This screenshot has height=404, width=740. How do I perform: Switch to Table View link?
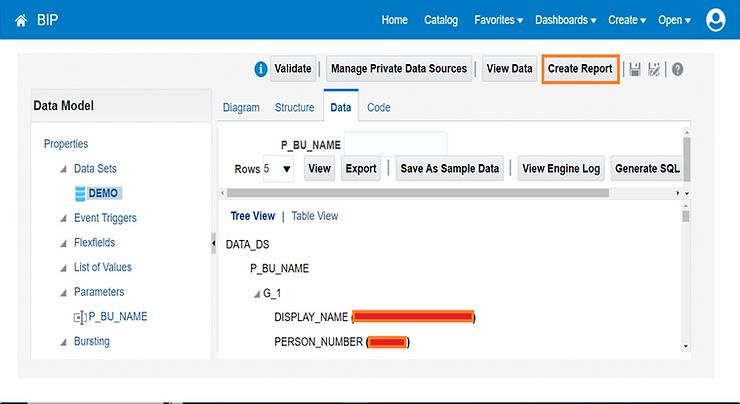[314, 216]
